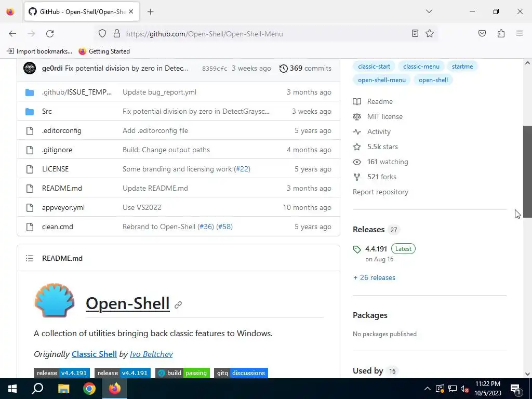
Task: Jump to the Readme section link
Action: [373, 101]
